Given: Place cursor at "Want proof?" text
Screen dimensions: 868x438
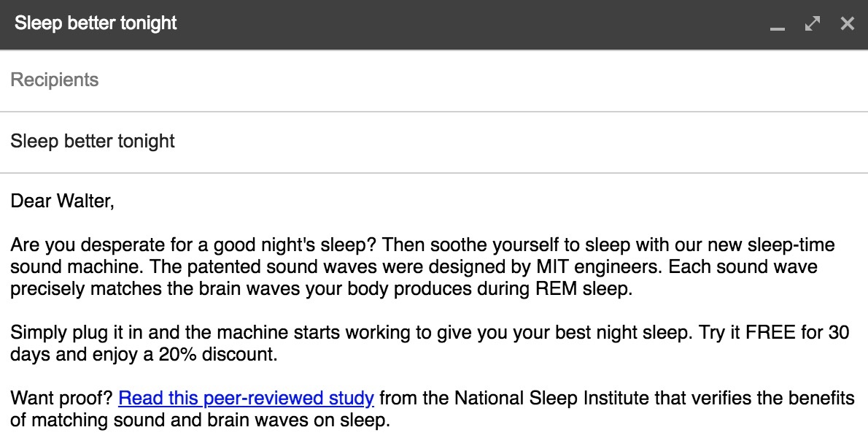Looking at the screenshot, I should (x=61, y=399).
